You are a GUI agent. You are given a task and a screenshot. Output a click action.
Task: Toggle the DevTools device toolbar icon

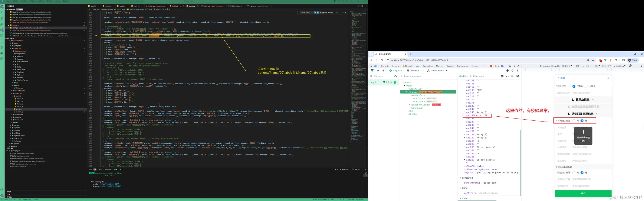point(375,66)
